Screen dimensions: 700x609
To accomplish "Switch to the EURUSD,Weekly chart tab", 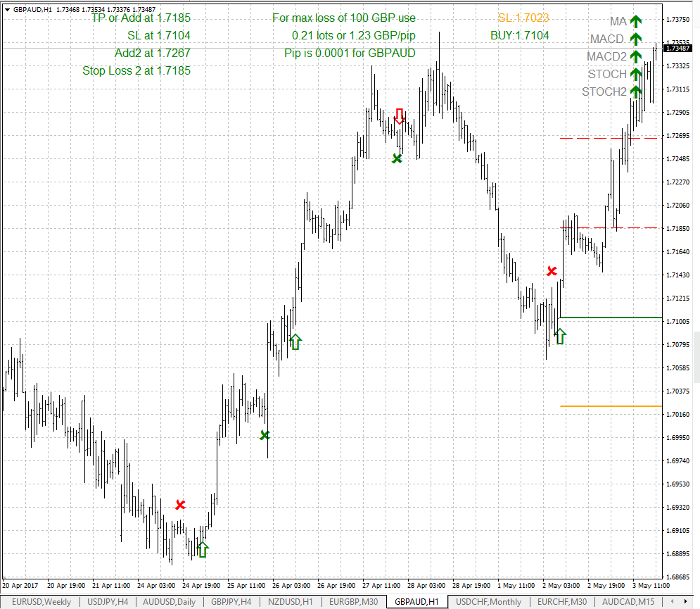I will pos(41,602).
